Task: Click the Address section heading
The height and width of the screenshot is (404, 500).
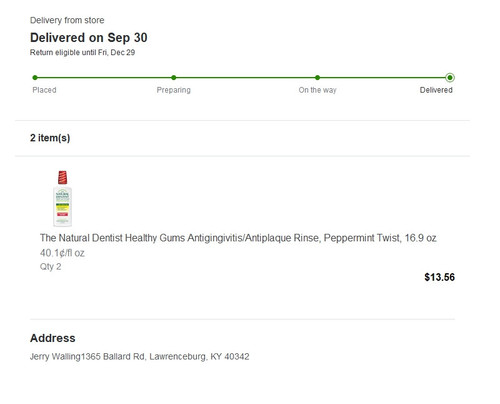Action: (x=53, y=338)
